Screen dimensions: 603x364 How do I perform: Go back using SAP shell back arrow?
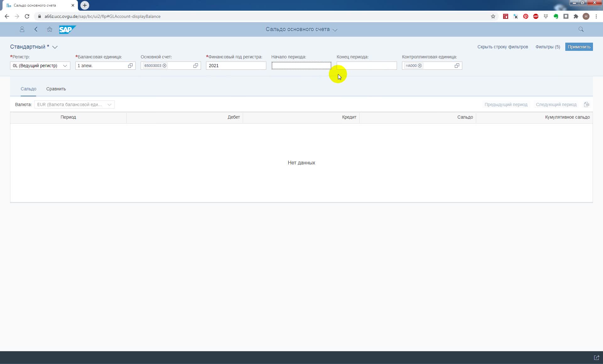pos(36,29)
